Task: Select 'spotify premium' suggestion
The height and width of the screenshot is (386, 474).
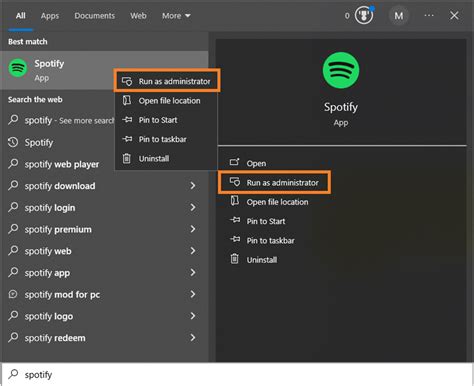Action: 104,229
